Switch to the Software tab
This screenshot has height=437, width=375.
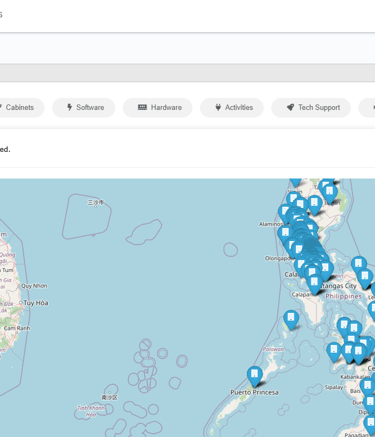84,107
